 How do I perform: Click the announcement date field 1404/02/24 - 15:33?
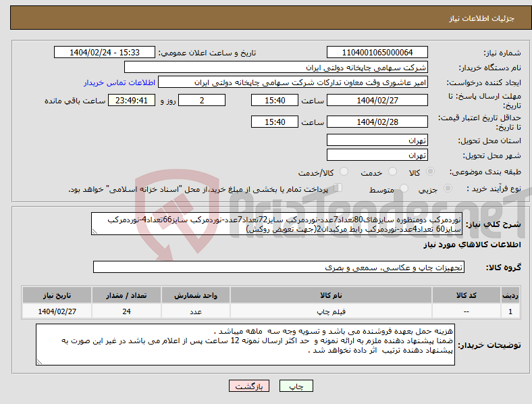coord(105,52)
